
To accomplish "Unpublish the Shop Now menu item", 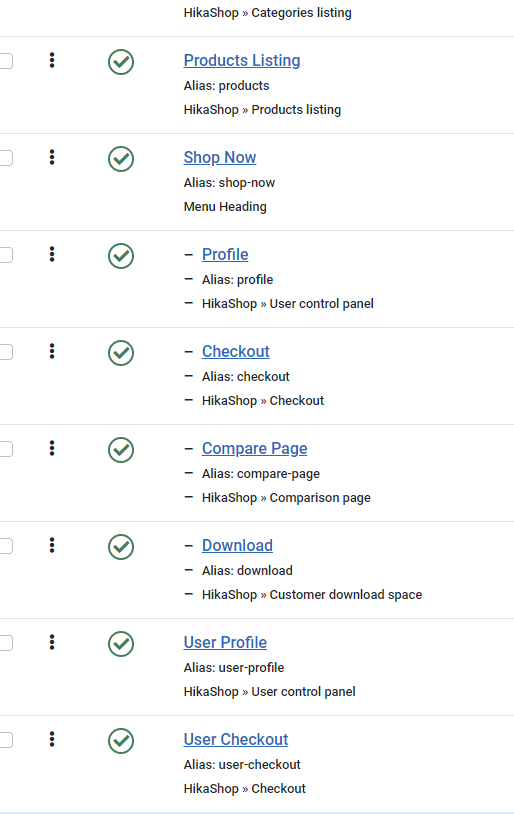I will (121, 159).
